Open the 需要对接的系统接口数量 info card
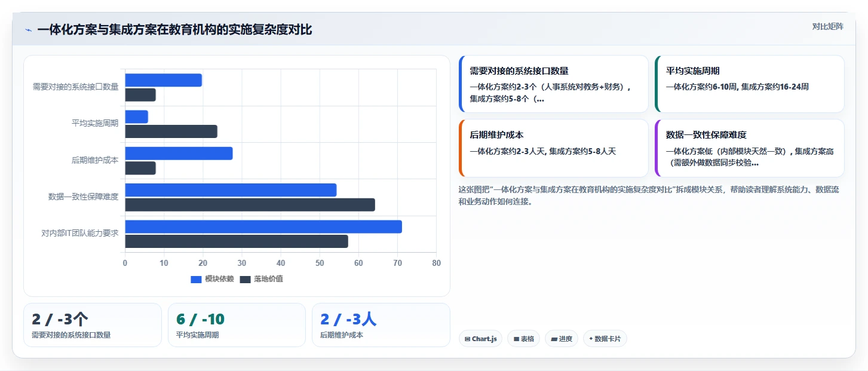Image resolution: width=868 pixels, height=371 pixels. pyautogui.click(x=553, y=84)
